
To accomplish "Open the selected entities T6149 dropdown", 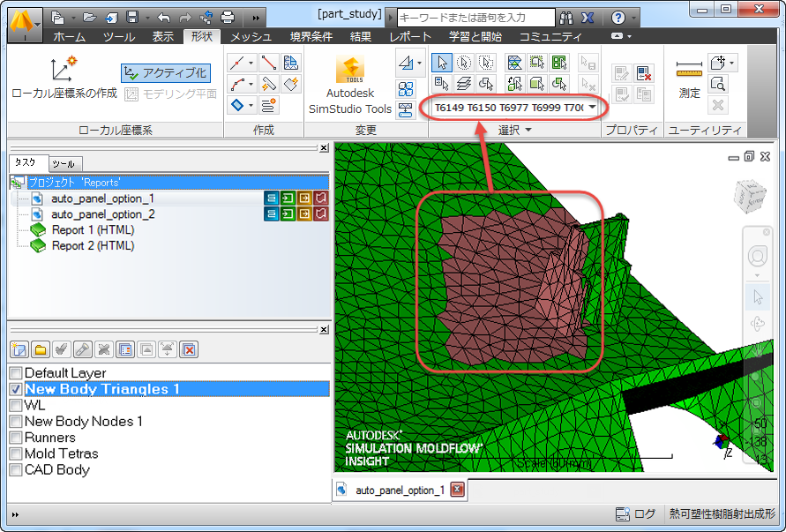I will [x=593, y=108].
